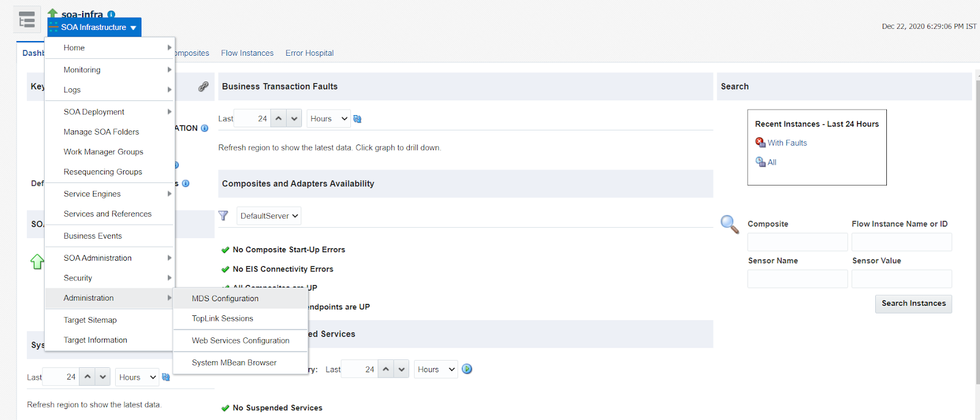Click the link icon in Key panel header

(203, 87)
